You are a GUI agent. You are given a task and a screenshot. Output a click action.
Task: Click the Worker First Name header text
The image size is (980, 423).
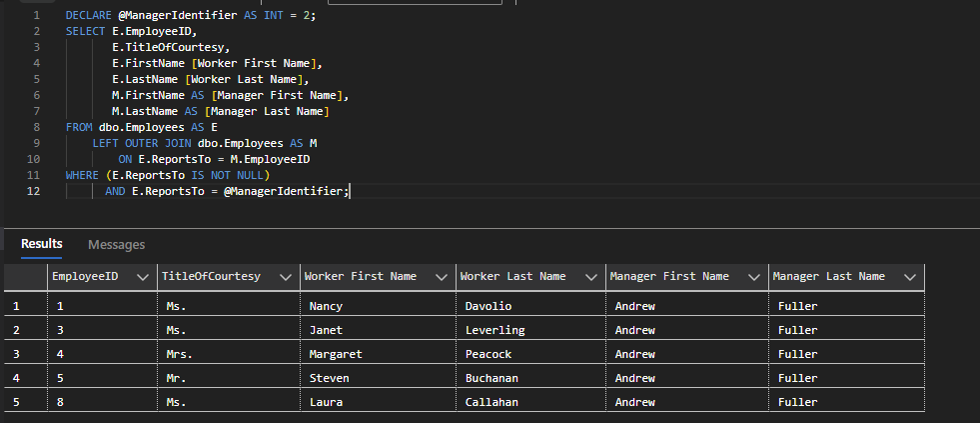(360, 276)
